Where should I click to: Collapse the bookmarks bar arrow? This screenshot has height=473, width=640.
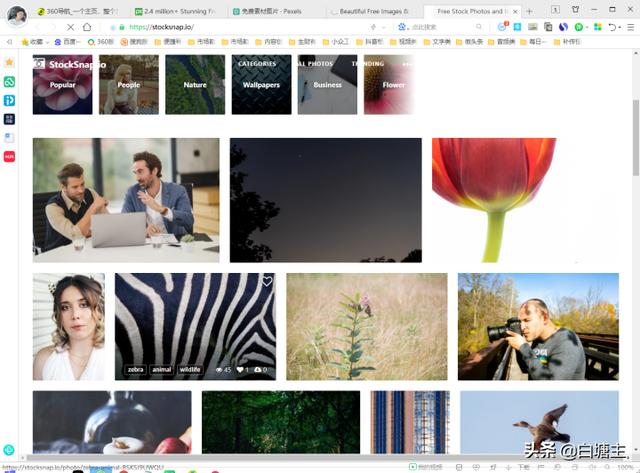point(9,42)
